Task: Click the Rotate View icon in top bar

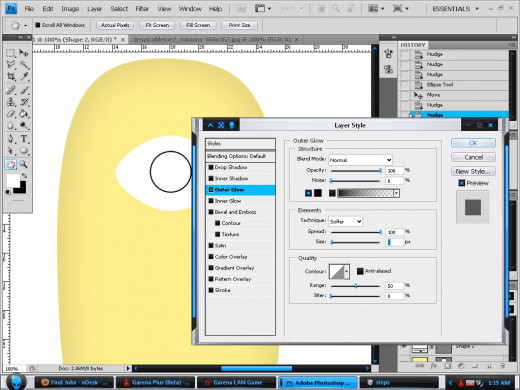Action: [350, 9]
